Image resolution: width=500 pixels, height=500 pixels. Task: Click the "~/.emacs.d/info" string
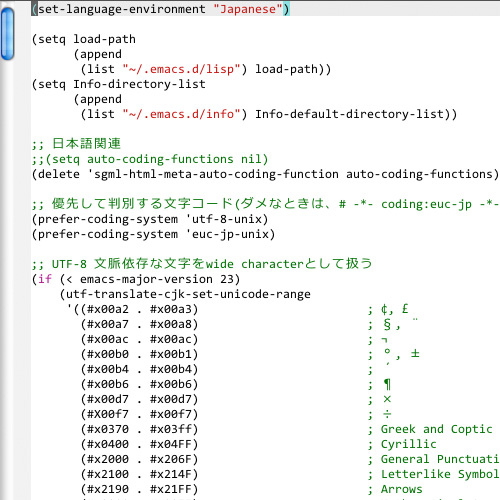(x=181, y=114)
